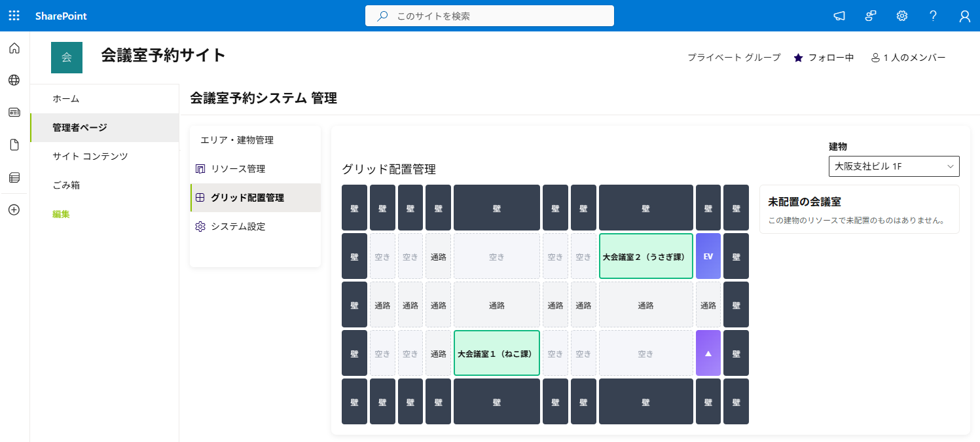Click the この建物のリソースで未配置のものはありません message

tap(856, 221)
